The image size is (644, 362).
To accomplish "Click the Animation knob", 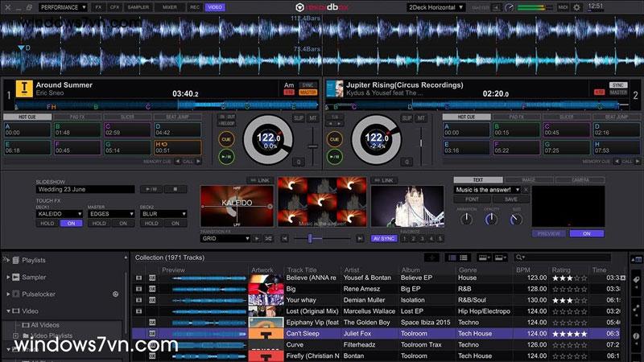I will coord(466,219).
